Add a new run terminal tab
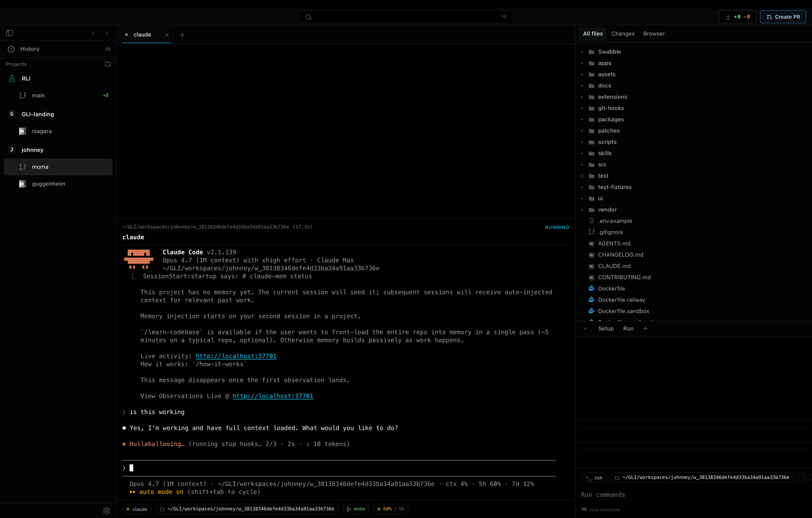 [646, 329]
